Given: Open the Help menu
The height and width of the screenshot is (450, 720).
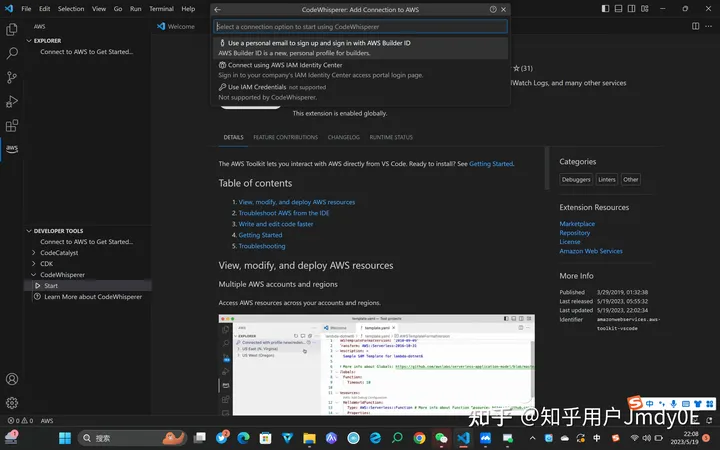Looking at the screenshot, I should 188,9.
